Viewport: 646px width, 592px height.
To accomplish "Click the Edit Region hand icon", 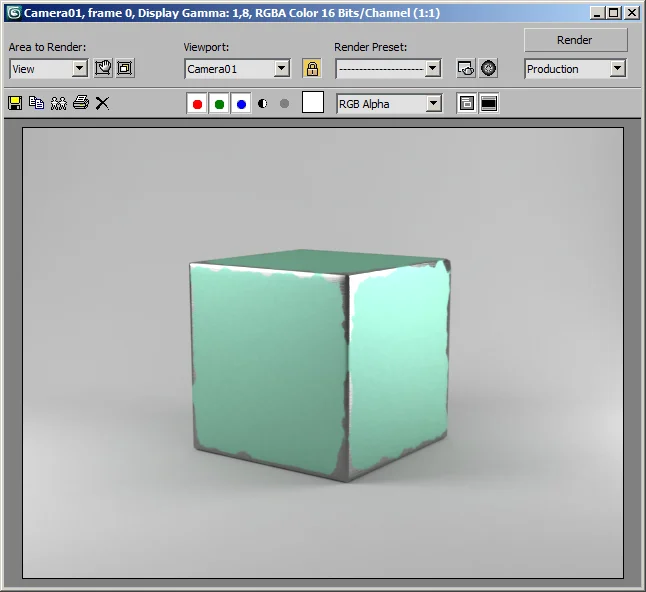I will [x=103, y=68].
